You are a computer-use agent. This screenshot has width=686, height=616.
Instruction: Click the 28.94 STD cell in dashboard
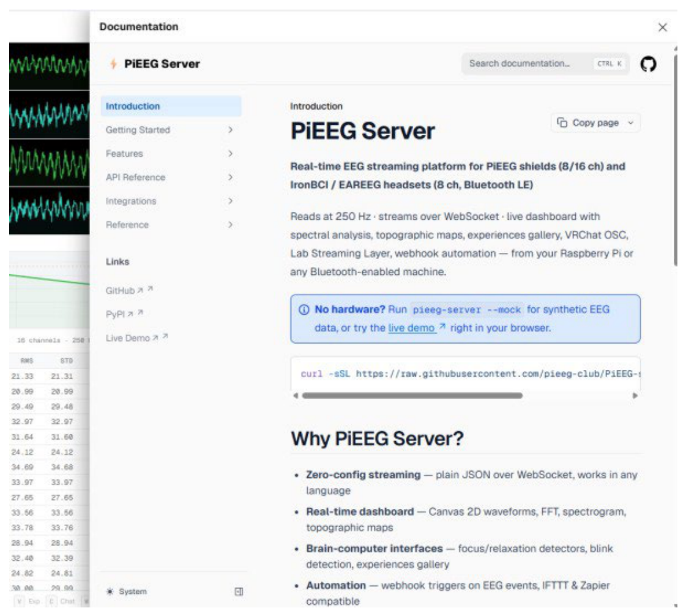[62, 543]
